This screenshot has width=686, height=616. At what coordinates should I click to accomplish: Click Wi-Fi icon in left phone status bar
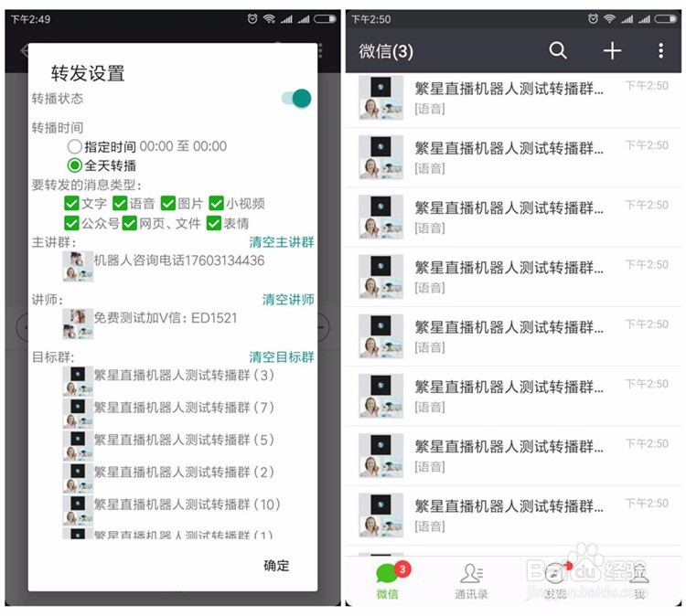(269, 19)
